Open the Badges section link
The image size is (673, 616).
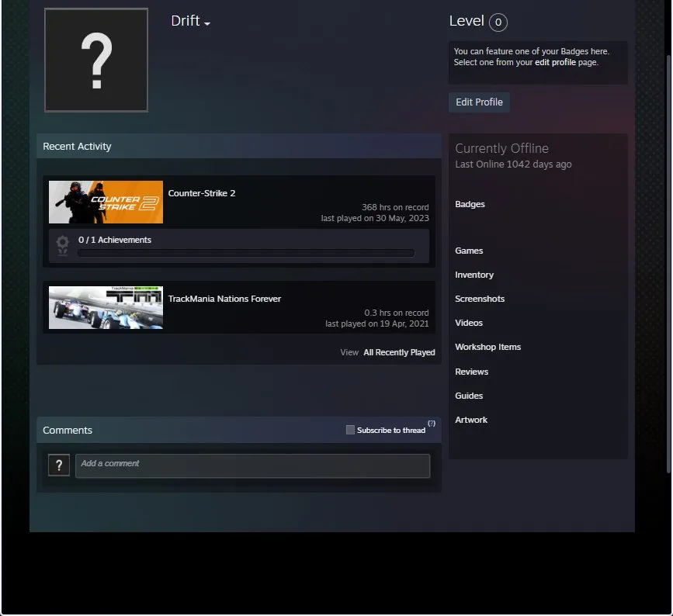pyautogui.click(x=470, y=204)
